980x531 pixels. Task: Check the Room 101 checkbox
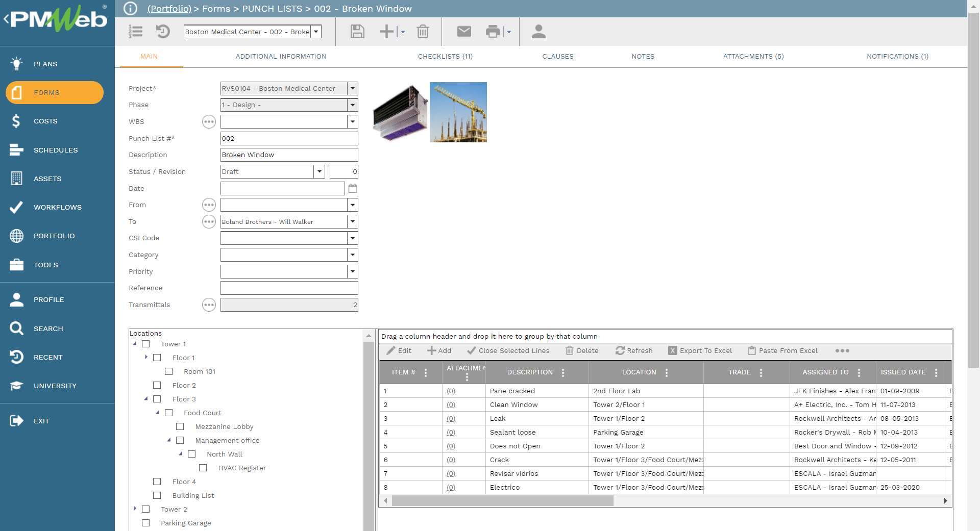point(169,371)
